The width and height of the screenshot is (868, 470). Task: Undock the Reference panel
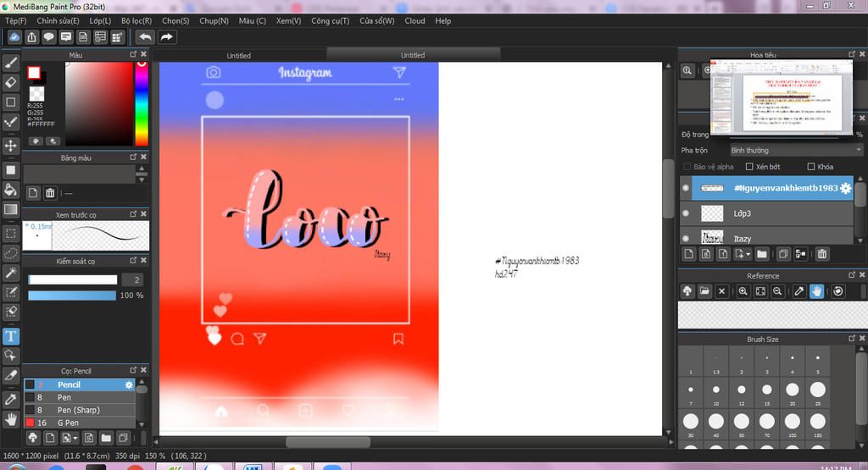(x=852, y=275)
